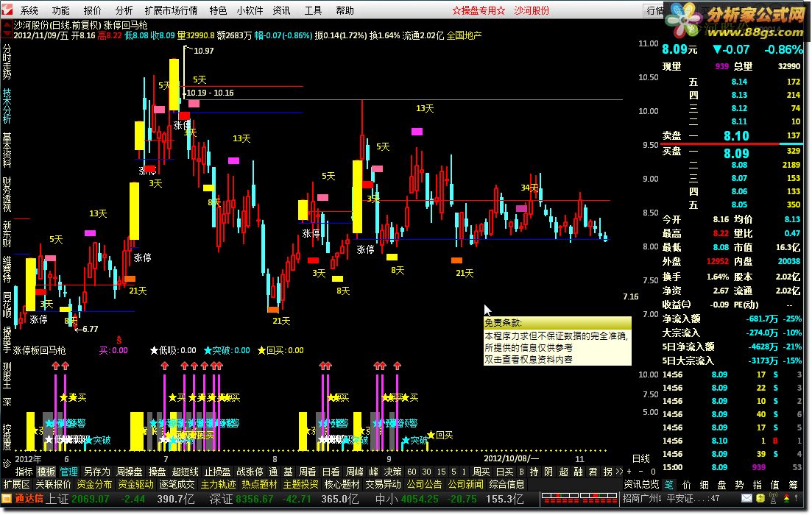Click the 沙河股份 link in title bar
The width and height of the screenshot is (812, 515).
pyautogui.click(x=532, y=10)
